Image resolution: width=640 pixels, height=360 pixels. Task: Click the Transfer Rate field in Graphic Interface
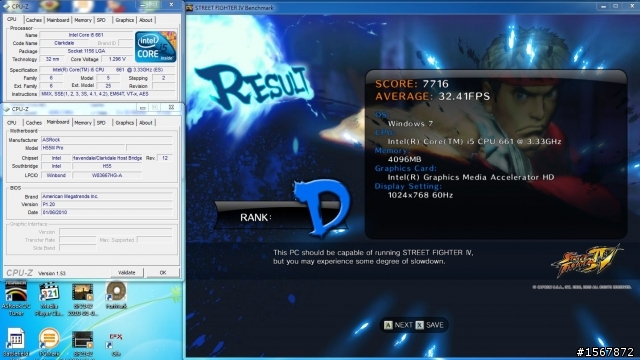pos(78,240)
